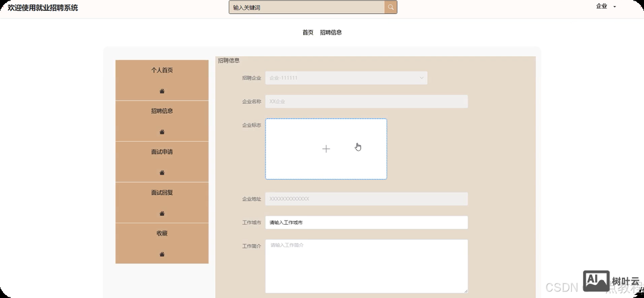This screenshot has width=644, height=298.
Task: Click the plus icon in upload box
Action: (x=326, y=149)
